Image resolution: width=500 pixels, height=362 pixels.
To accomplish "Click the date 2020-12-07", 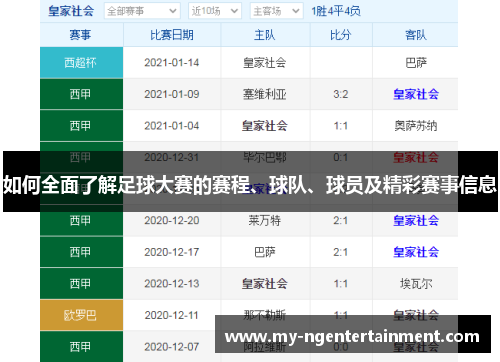I will tap(172, 347).
